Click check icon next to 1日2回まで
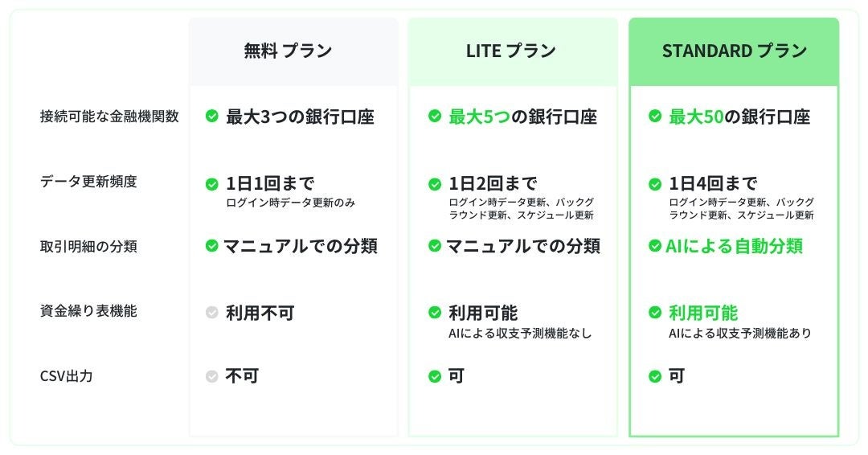Viewport: 868px width, 455px height. (435, 184)
